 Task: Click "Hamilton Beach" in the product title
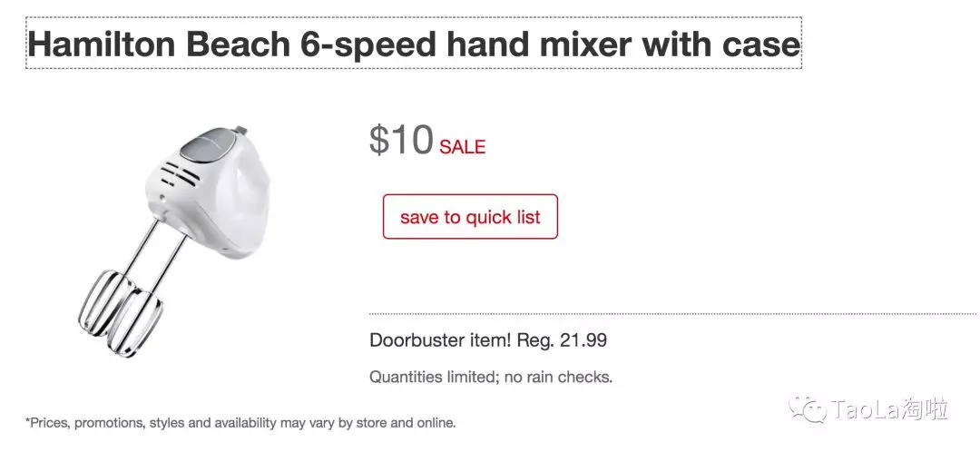155,44
